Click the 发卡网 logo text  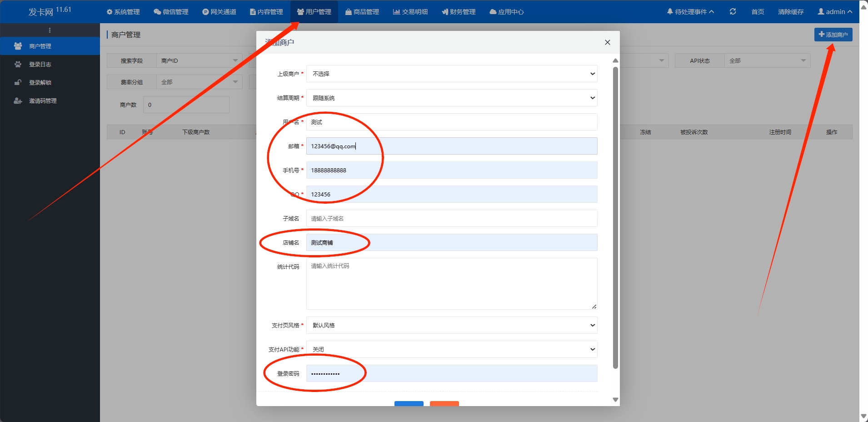coord(41,12)
